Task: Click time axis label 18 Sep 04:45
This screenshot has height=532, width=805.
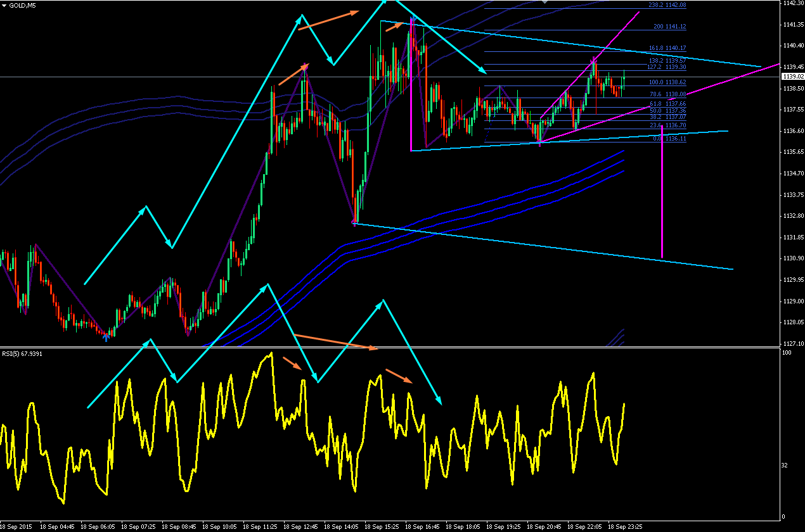Action: point(58,526)
